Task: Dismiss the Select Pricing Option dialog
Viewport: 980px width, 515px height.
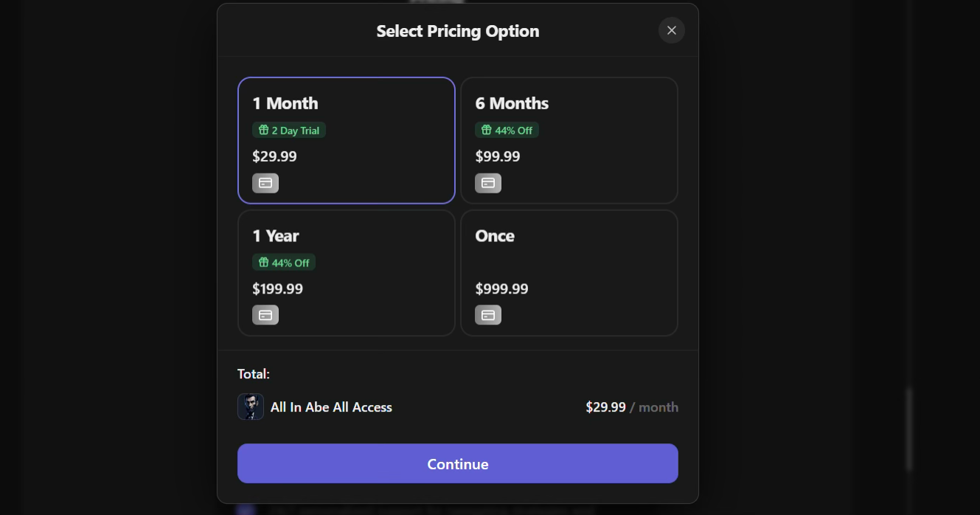Action: [671, 30]
